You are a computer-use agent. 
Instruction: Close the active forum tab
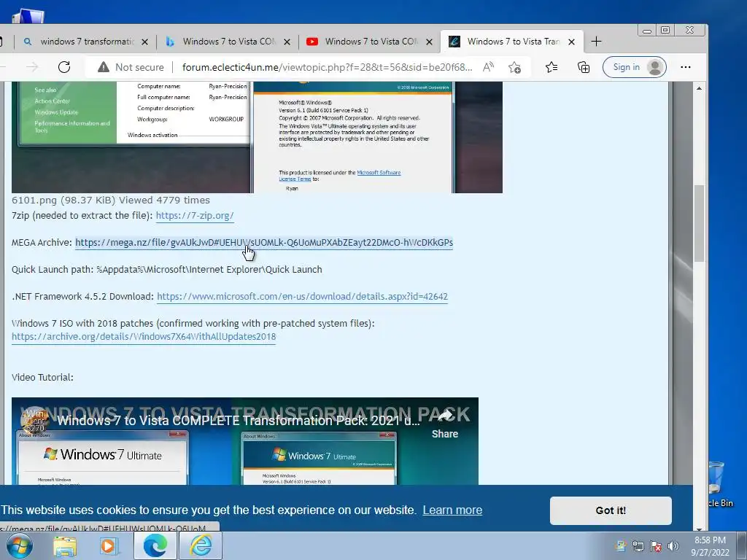[x=572, y=42]
